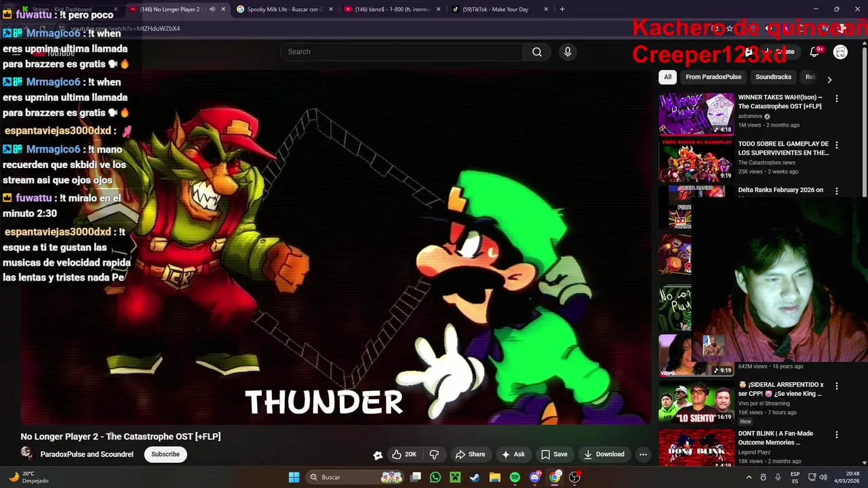
Task: Click the search magnifier button
Action: click(537, 52)
